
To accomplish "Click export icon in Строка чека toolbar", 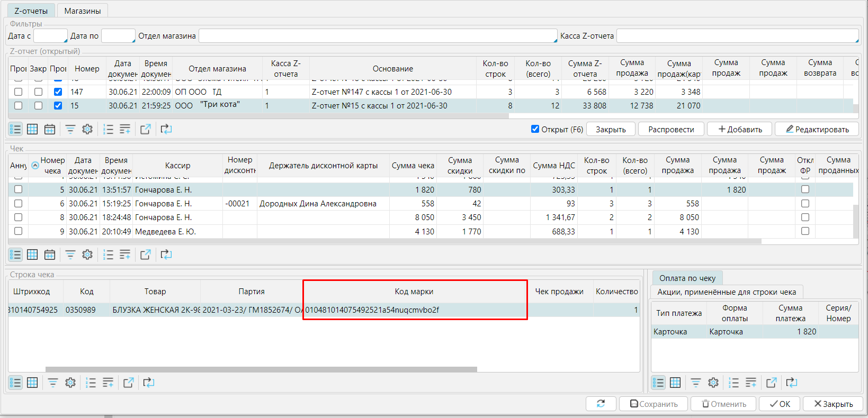I will [128, 383].
